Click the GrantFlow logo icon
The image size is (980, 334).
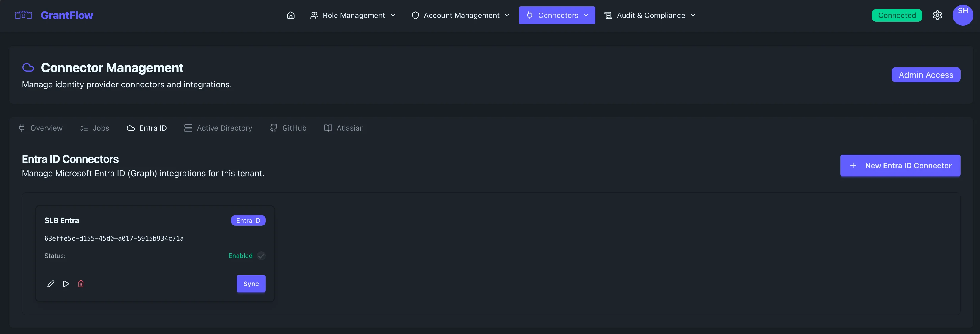pos(23,15)
